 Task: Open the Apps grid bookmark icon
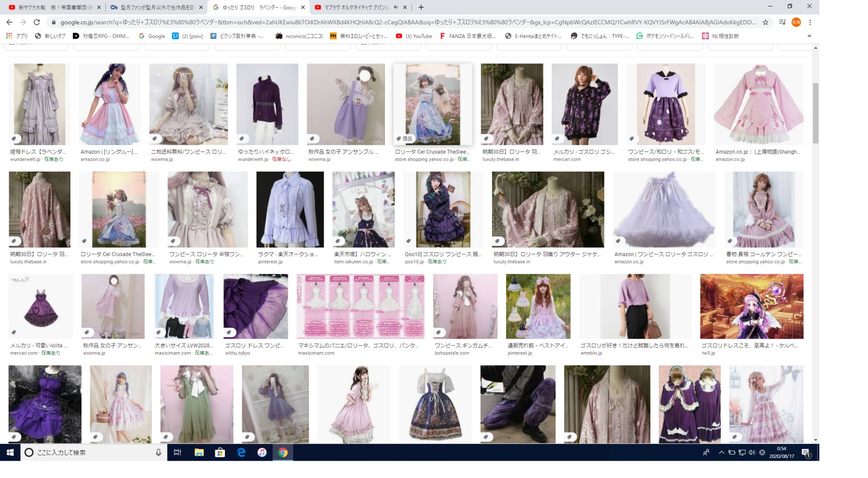coord(9,36)
